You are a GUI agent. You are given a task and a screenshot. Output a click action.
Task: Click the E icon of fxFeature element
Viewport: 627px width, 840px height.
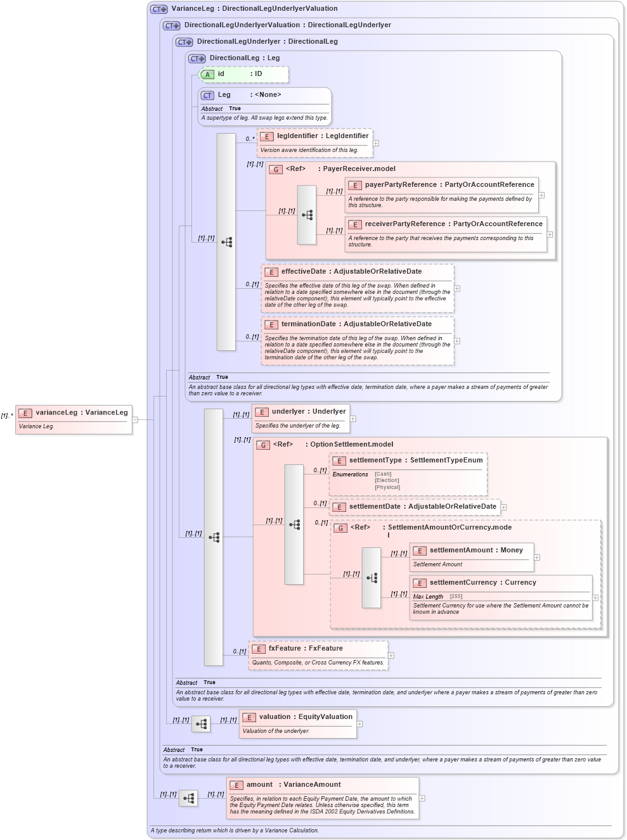[x=259, y=649]
